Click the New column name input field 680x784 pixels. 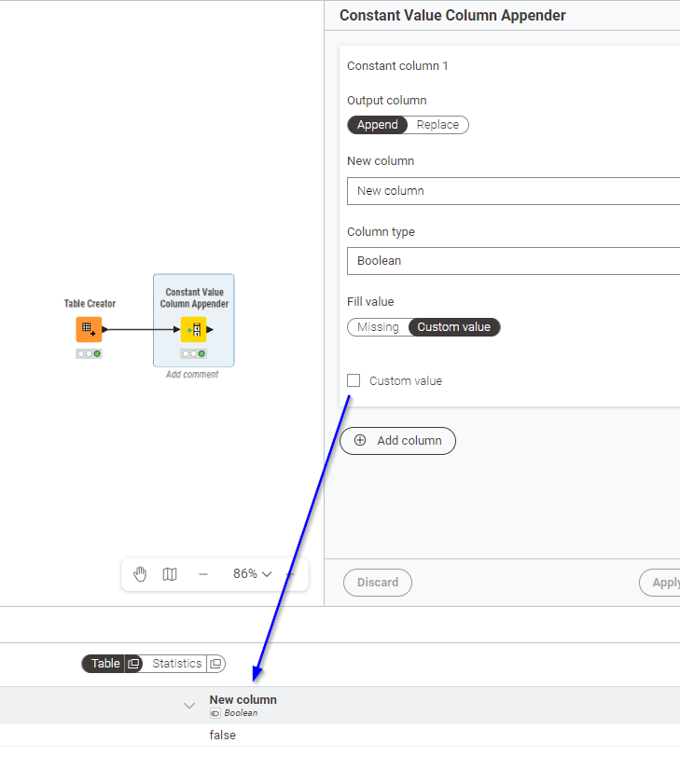coord(513,191)
